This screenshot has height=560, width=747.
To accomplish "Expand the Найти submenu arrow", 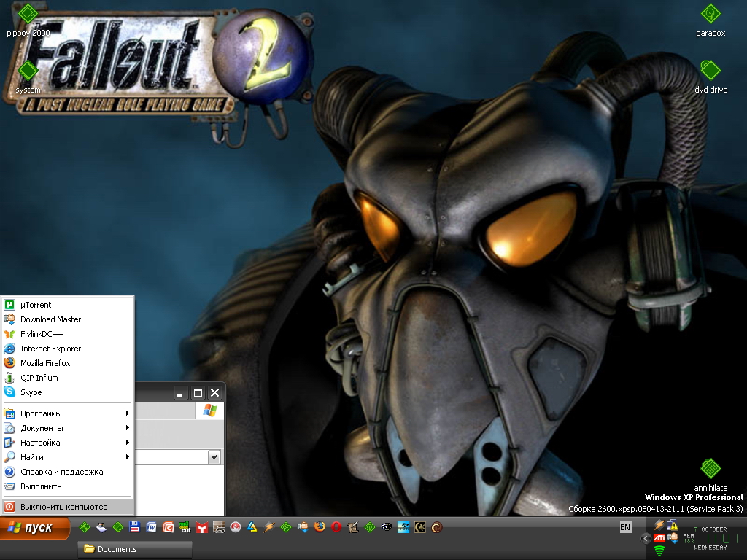I will pyautogui.click(x=127, y=457).
